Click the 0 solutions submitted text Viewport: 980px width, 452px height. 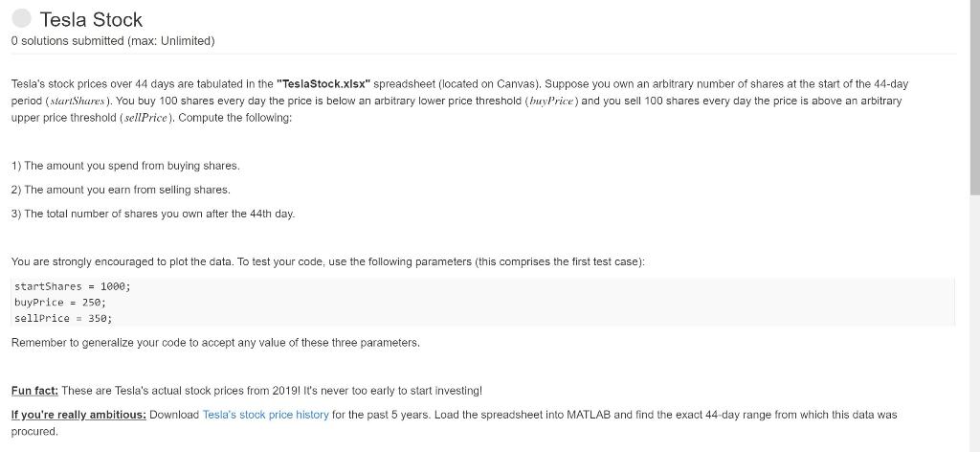pos(113,41)
